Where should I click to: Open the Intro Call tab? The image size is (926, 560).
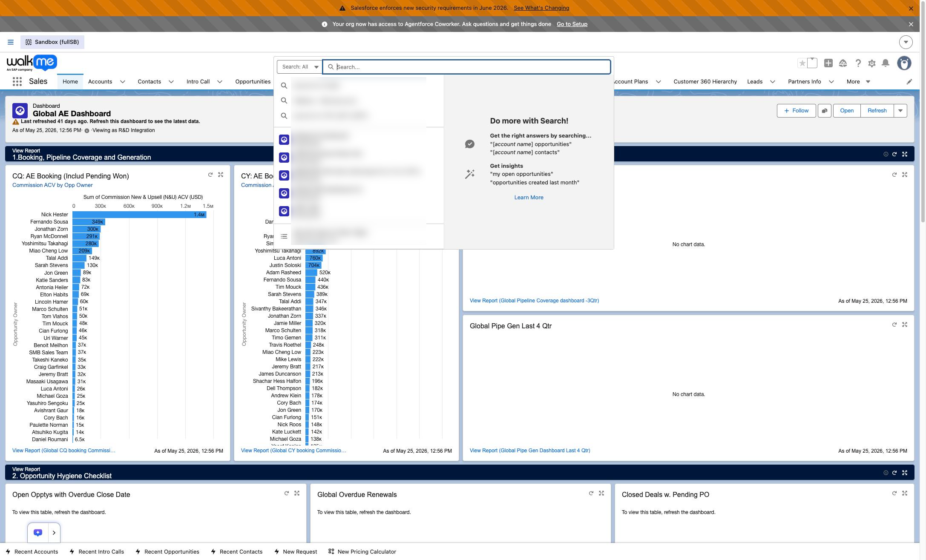click(198, 82)
